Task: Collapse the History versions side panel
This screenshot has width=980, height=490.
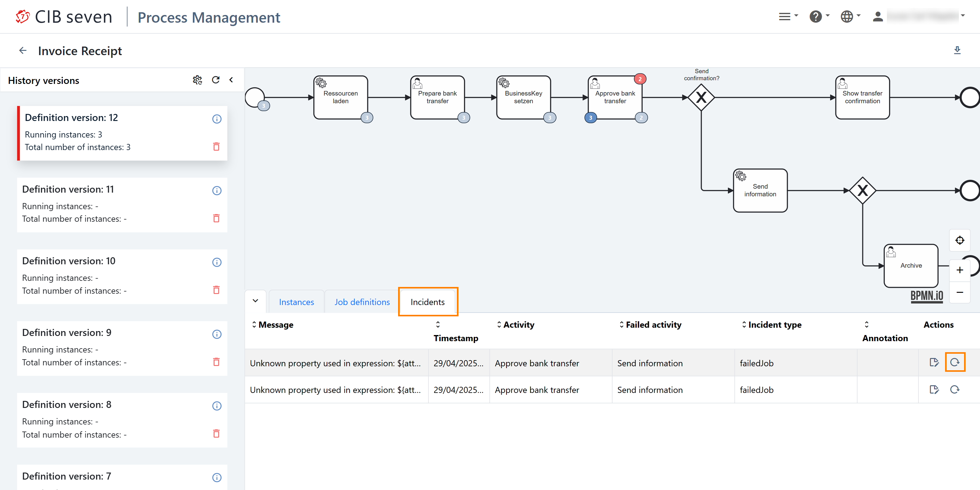Action: pyautogui.click(x=231, y=80)
